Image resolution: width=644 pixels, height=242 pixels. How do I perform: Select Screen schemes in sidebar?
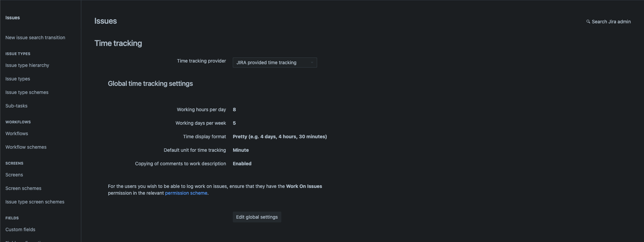tap(23, 188)
